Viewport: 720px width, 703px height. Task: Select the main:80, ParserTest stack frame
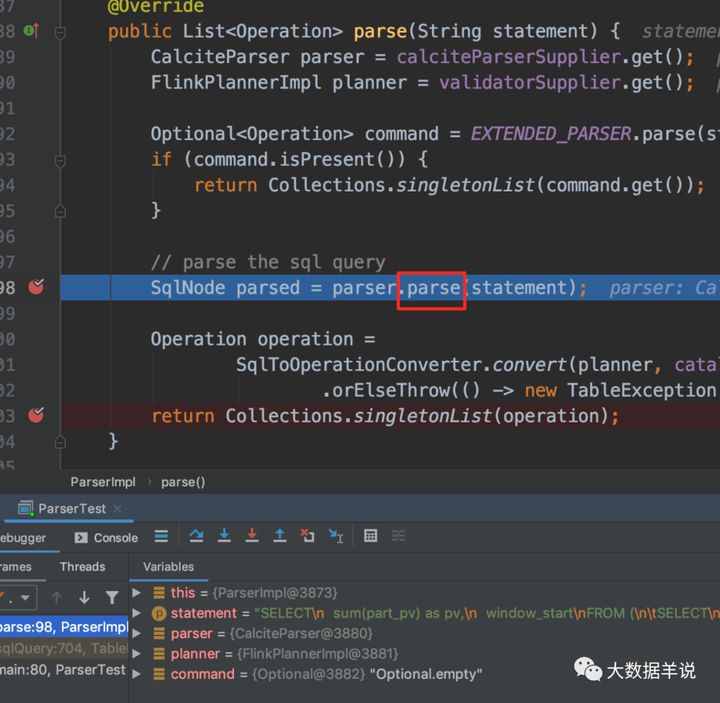[x=64, y=669]
